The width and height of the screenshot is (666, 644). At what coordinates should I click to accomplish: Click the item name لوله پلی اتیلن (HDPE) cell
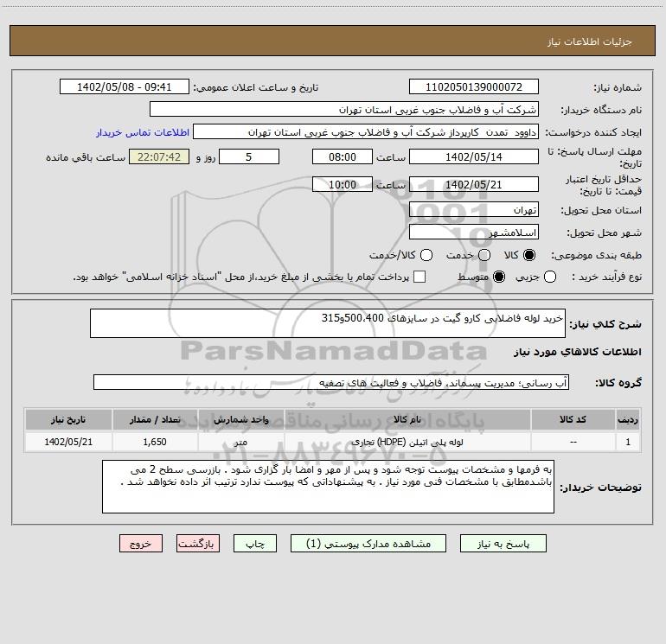[x=407, y=442]
